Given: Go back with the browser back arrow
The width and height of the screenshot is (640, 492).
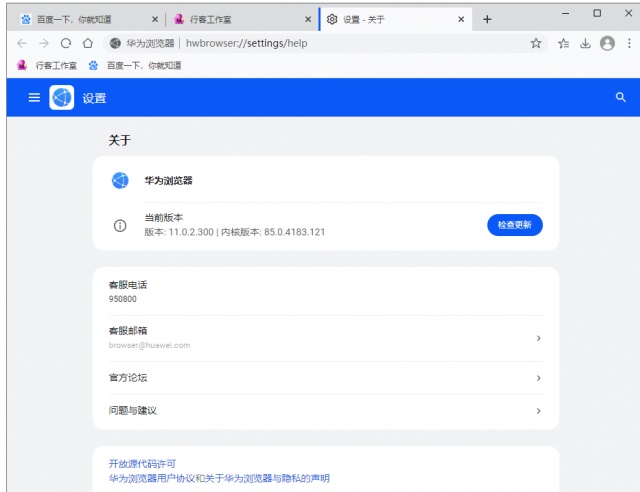Looking at the screenshot, I should pos(22,43).
